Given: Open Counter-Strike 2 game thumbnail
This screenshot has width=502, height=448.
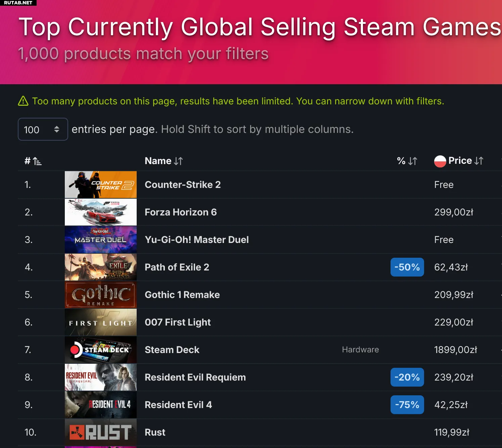Looking at the screenshot, I should [101, 185].
